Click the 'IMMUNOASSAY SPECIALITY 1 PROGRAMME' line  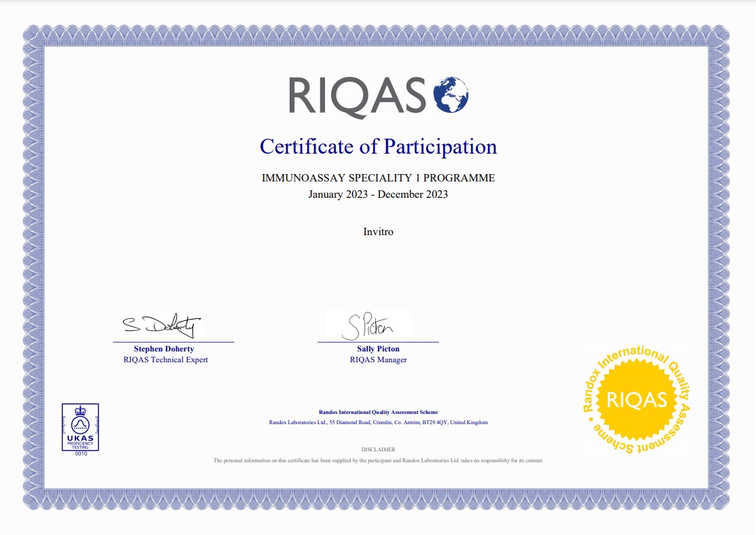378,178
